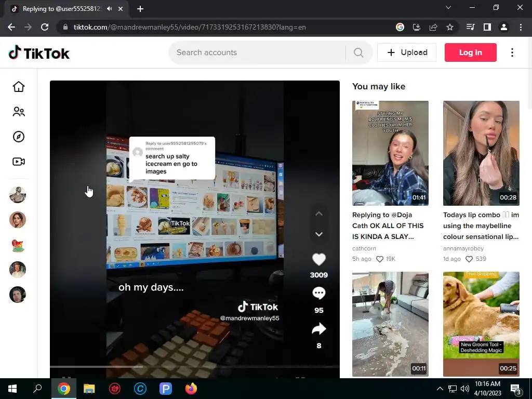Screen dimensions: 532x399
Task: Open the notification center icon
Action: pos(516,389)
